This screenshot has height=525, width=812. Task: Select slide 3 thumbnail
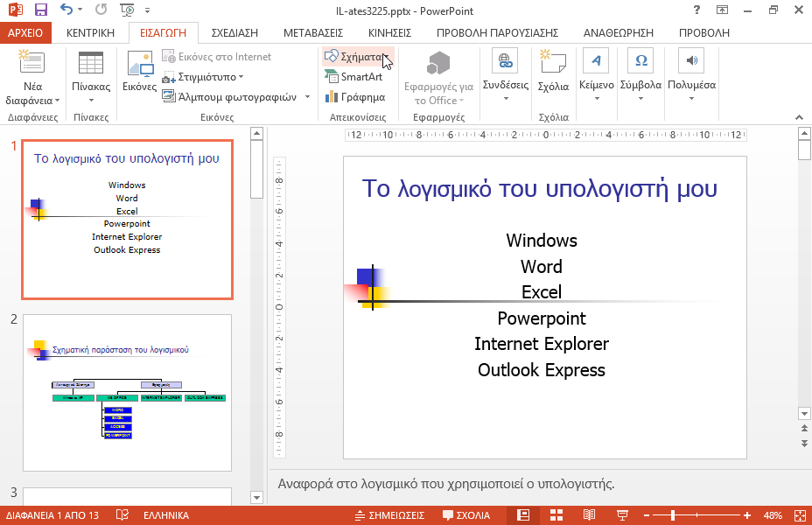click(128, 495)
